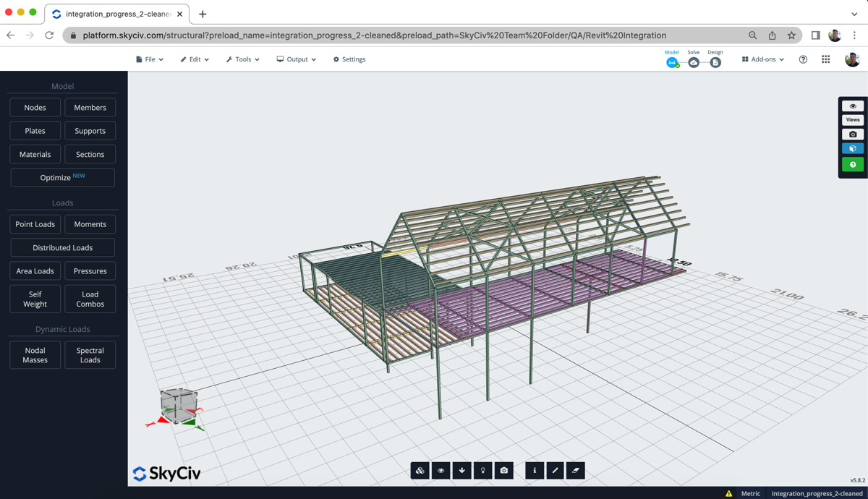Toggle the lightbulb option in bottom toolbar

(483, 471)
